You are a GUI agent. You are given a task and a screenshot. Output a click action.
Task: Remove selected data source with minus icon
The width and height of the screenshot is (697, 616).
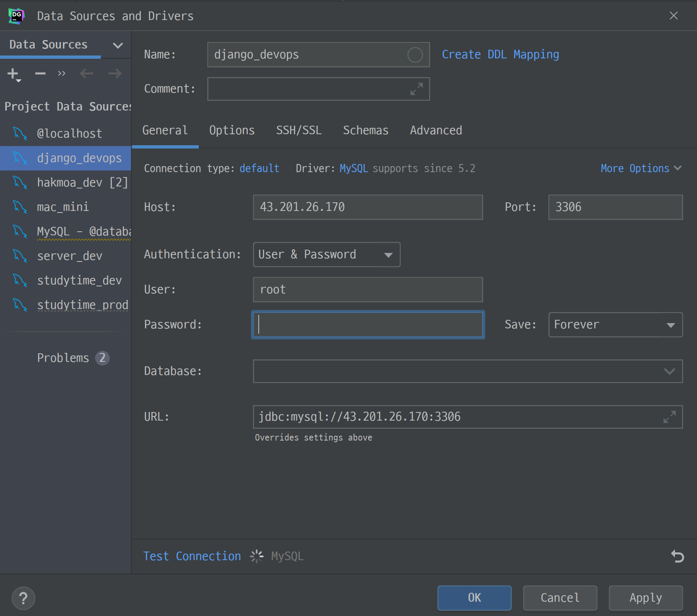40,73
